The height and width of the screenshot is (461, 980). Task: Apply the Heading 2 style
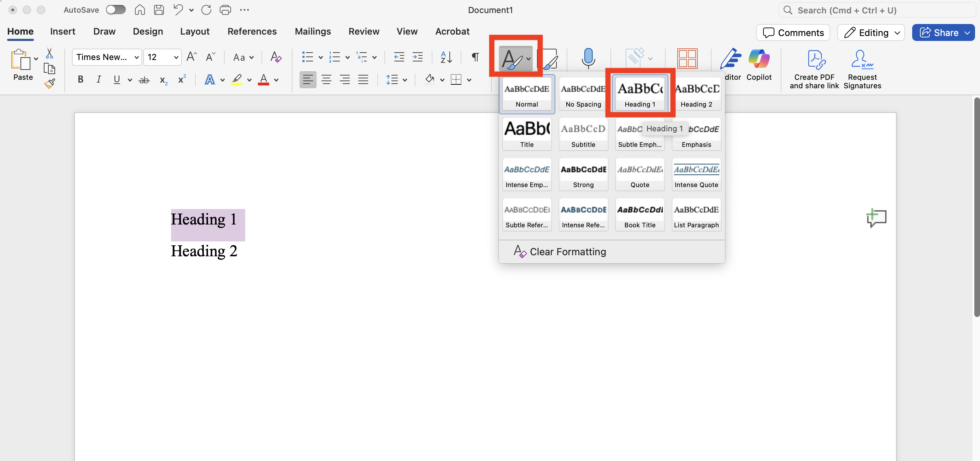[x=696, y=94]
